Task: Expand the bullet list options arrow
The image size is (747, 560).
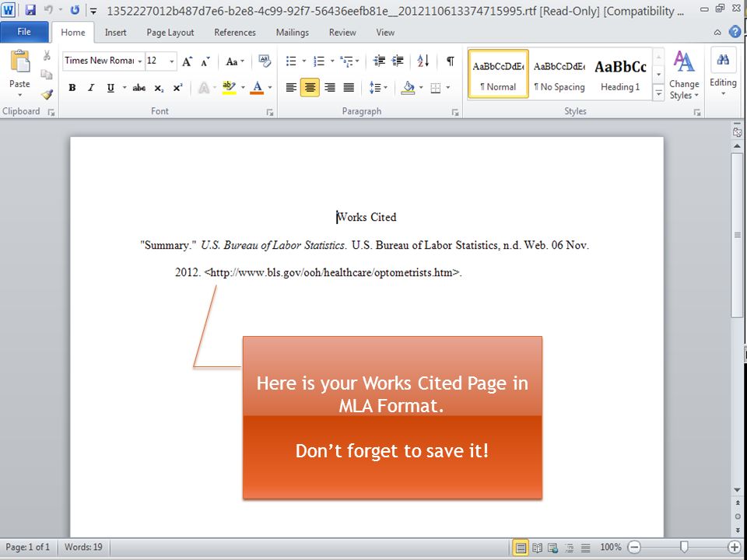Action: (x=304, y=61)
